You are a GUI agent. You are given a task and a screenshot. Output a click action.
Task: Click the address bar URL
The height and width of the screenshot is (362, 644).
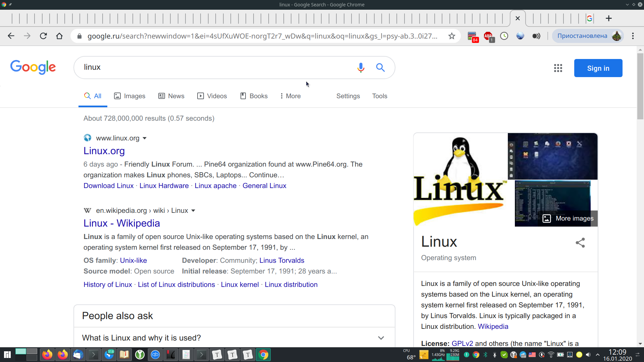pyautogui.click(x=262, y=36)
